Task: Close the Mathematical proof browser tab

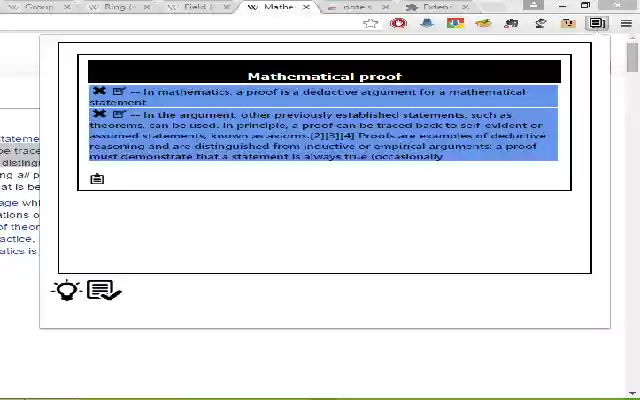Action: (x=306, y=7)
